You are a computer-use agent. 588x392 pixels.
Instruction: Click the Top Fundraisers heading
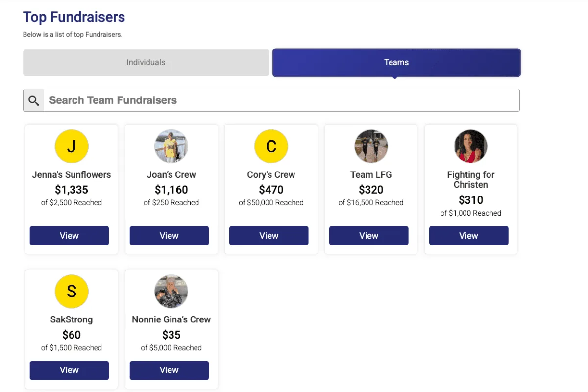(x=74, y=17)
